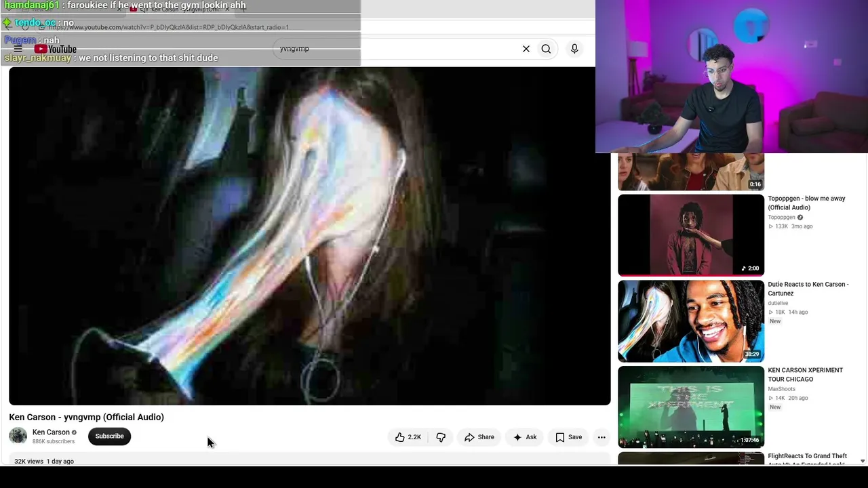The width and height of the screenshot is (868, 488).
Task: Dislike this video
Action: click(x=441, y=437)
